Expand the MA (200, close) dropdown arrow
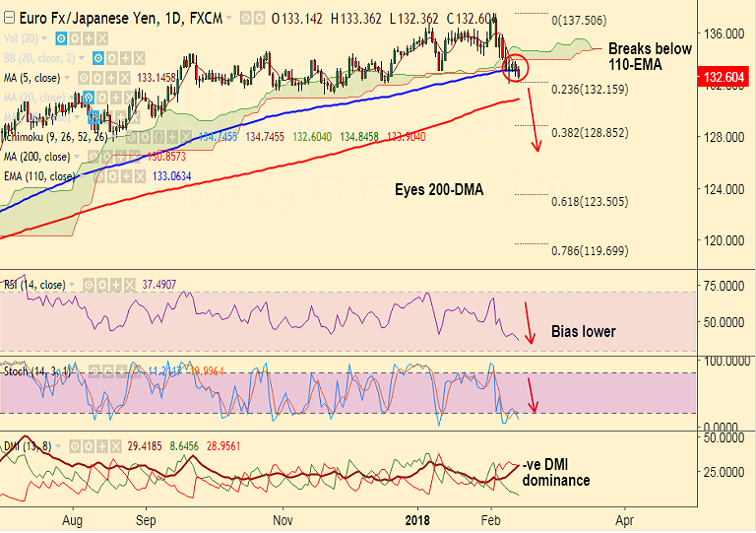This screenshot has height=533, width=756. (x=77, y=157)
